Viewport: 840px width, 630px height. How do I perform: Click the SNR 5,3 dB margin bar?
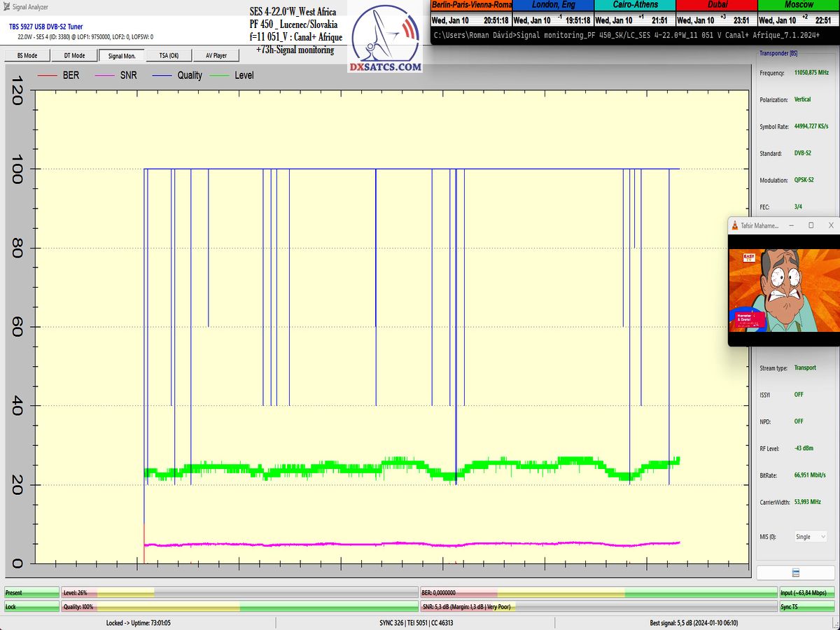(x=598, y=606)
